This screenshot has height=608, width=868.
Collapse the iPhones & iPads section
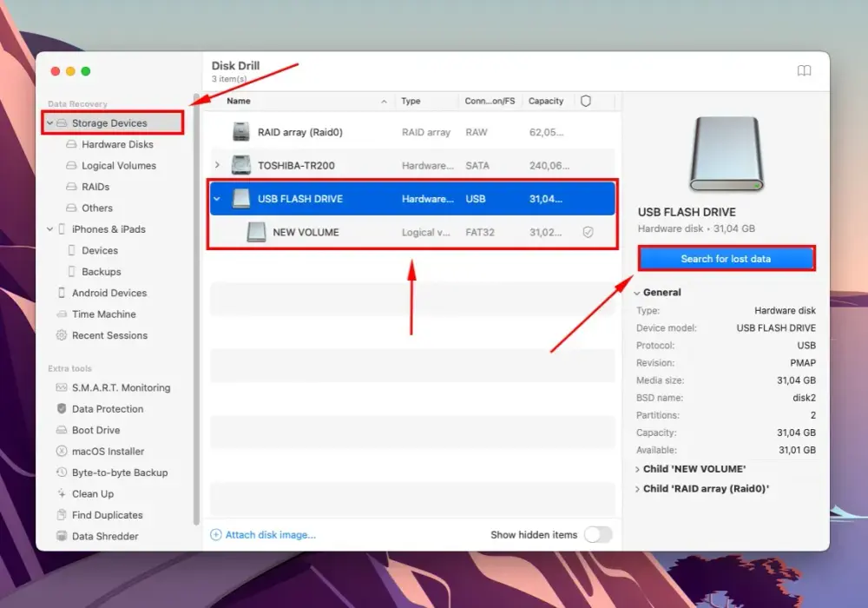click(49, 228)
